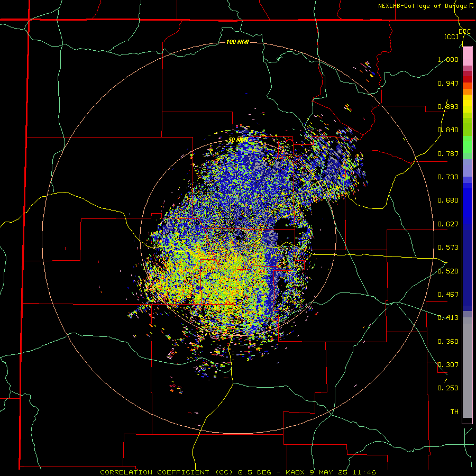
Task: Select the 0.627 value on color scale
Action: point(448,224)
